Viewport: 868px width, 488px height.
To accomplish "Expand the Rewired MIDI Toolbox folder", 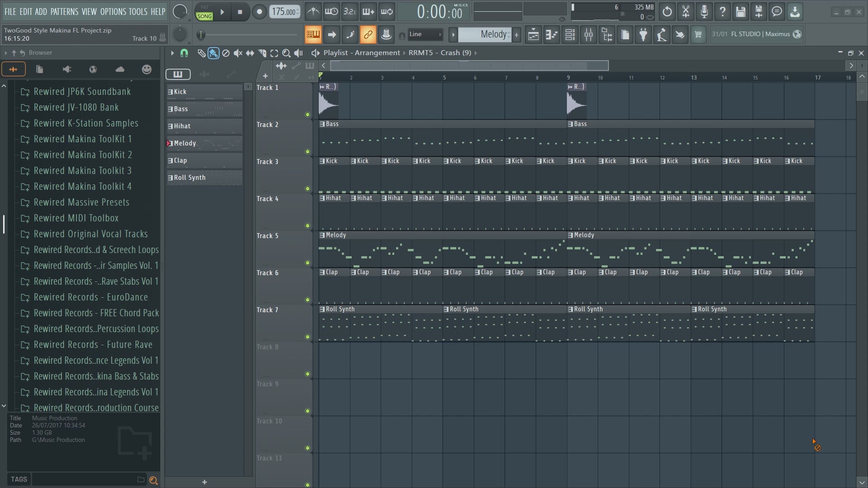I will (76, 218).
